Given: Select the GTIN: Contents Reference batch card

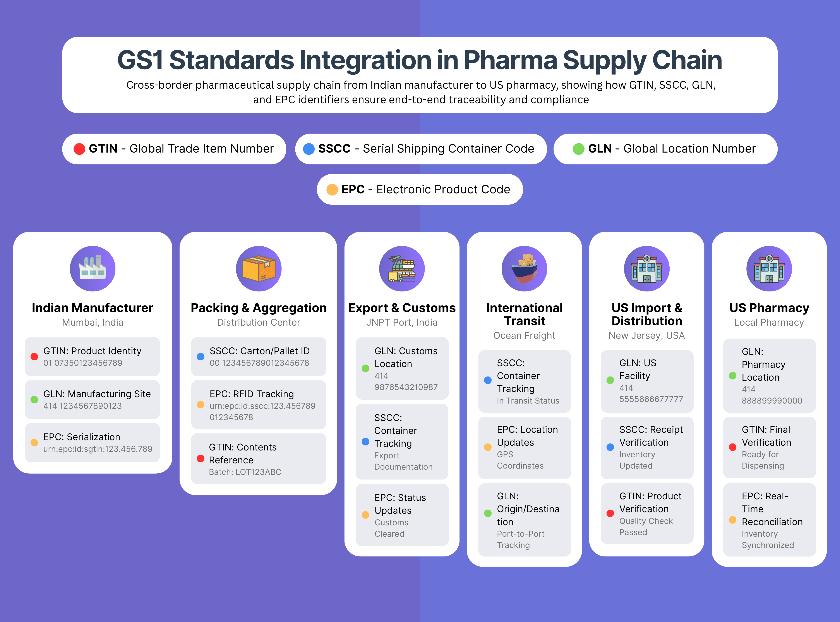Looking at the screenshot, I should coord(259,459).
